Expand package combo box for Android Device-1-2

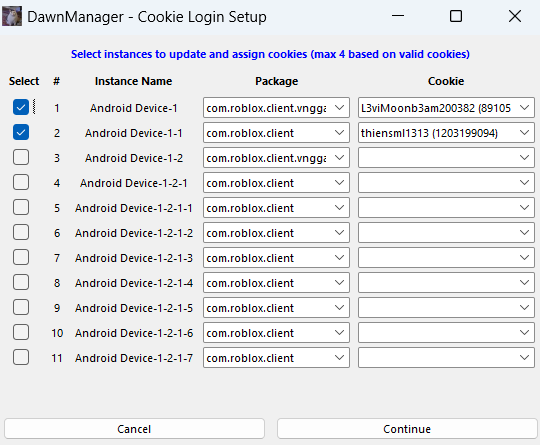pyautogui.click(x=276, y=158)
